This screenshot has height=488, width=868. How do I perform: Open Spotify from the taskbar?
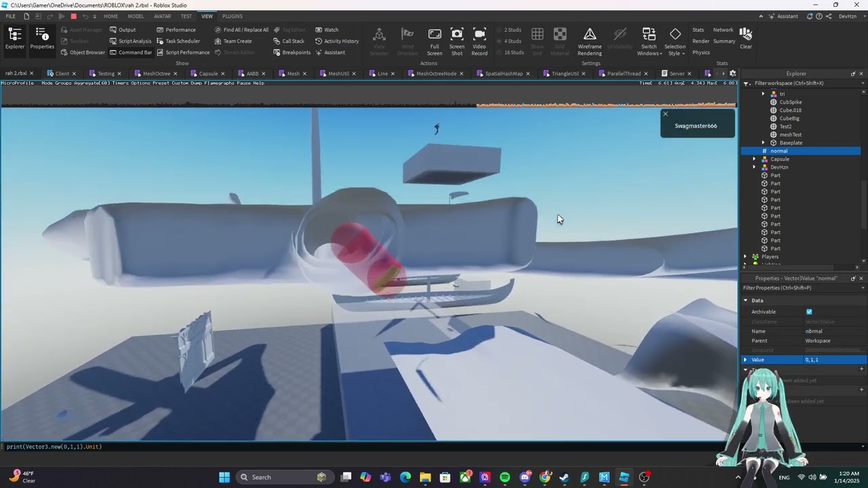(x=505, y=477)
